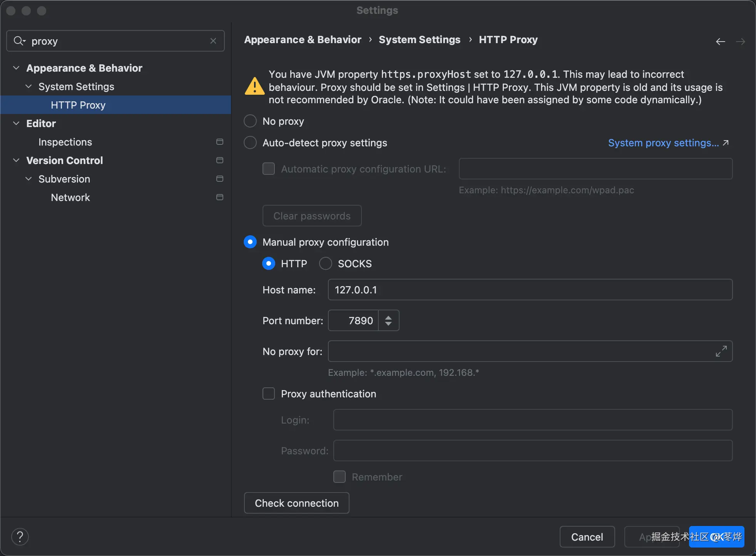Click Check connection button

pyautogui.click(x=296, y=503)
